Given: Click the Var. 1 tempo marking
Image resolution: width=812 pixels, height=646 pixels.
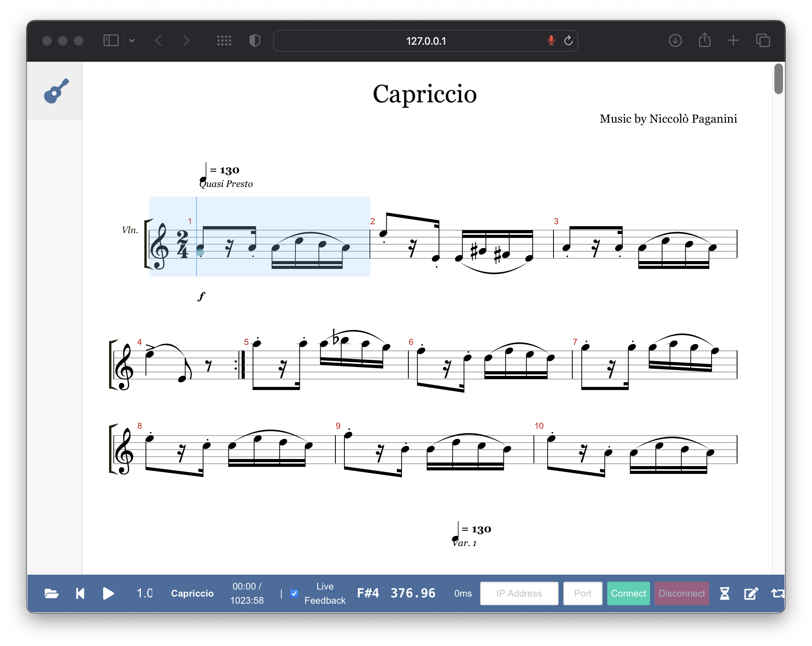Looking at the screenshot, I should point(464,543).
